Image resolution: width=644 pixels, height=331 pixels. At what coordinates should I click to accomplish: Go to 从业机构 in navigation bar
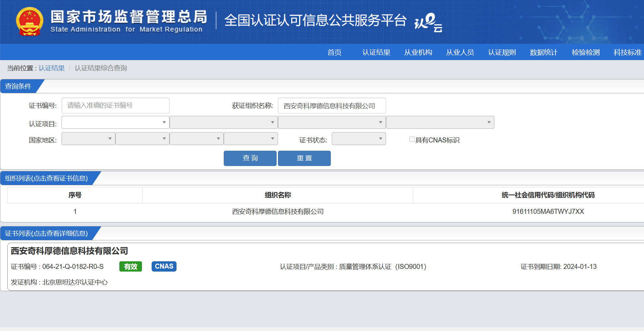click(418, 52)
